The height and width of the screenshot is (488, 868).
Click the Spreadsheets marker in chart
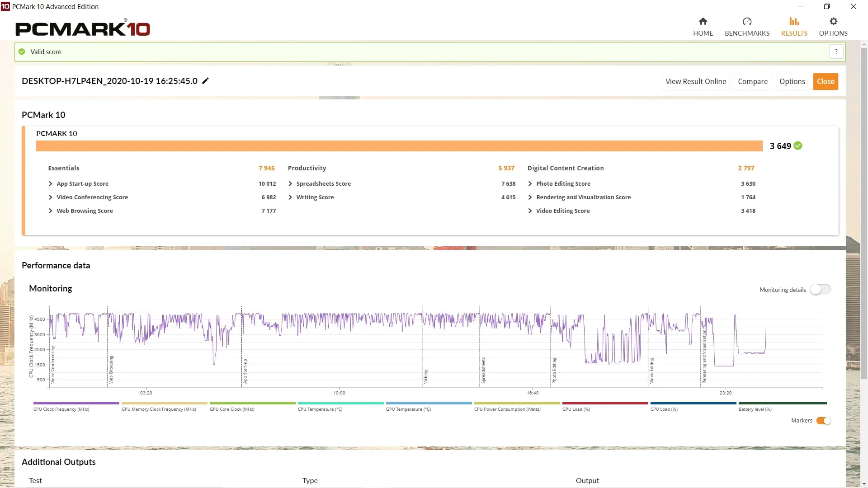point(483,371)
